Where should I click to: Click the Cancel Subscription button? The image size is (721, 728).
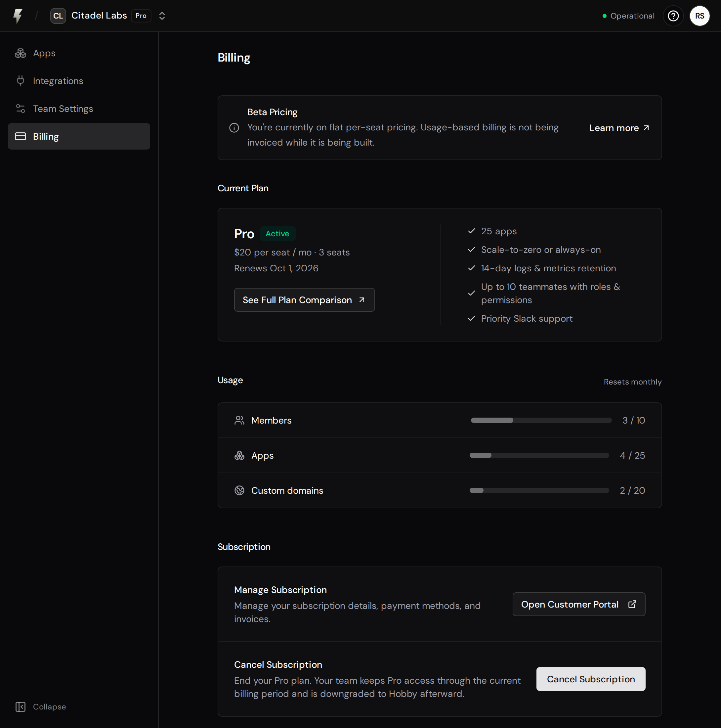tap(591, 679)
